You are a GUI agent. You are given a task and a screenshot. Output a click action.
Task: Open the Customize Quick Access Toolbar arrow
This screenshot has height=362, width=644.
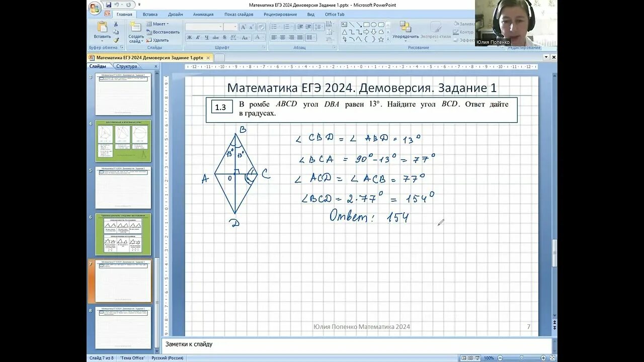pyautogui.click(x=139, y=5)
